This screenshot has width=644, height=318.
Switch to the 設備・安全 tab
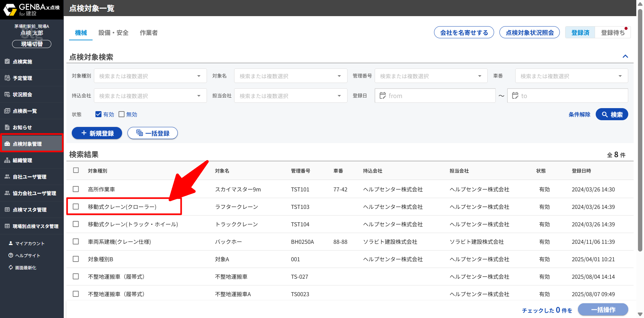(x=113, y=33)
